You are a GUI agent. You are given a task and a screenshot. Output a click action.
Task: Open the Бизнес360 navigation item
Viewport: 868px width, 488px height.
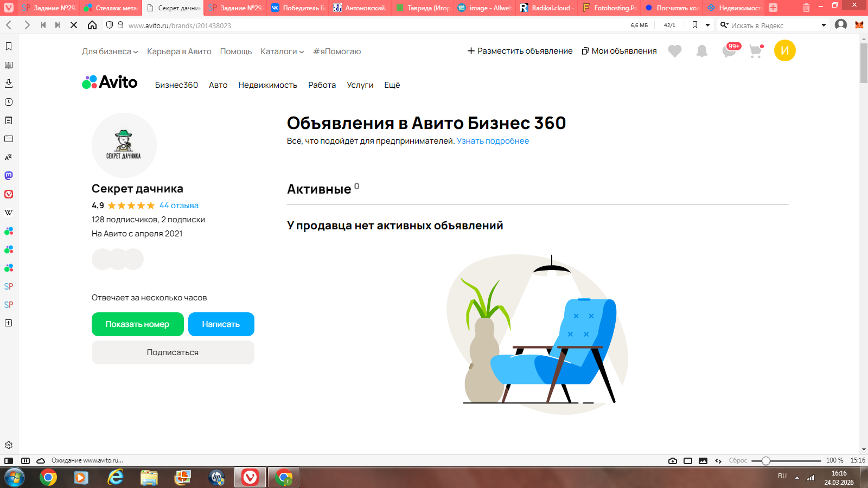click(176, 85)
